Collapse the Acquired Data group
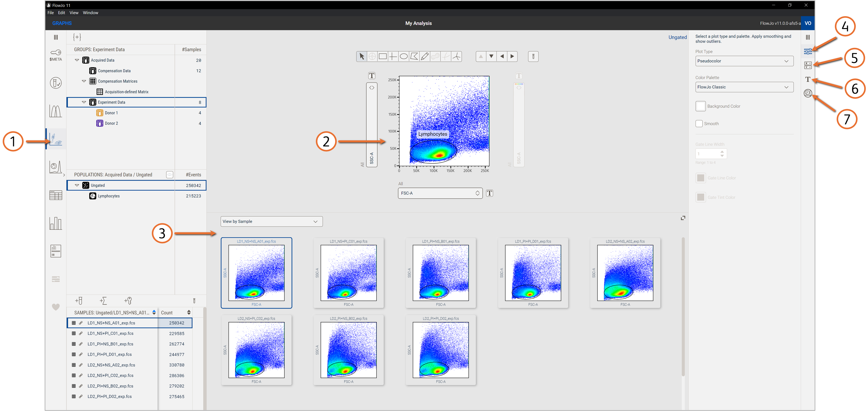 (x=77, y=60)
